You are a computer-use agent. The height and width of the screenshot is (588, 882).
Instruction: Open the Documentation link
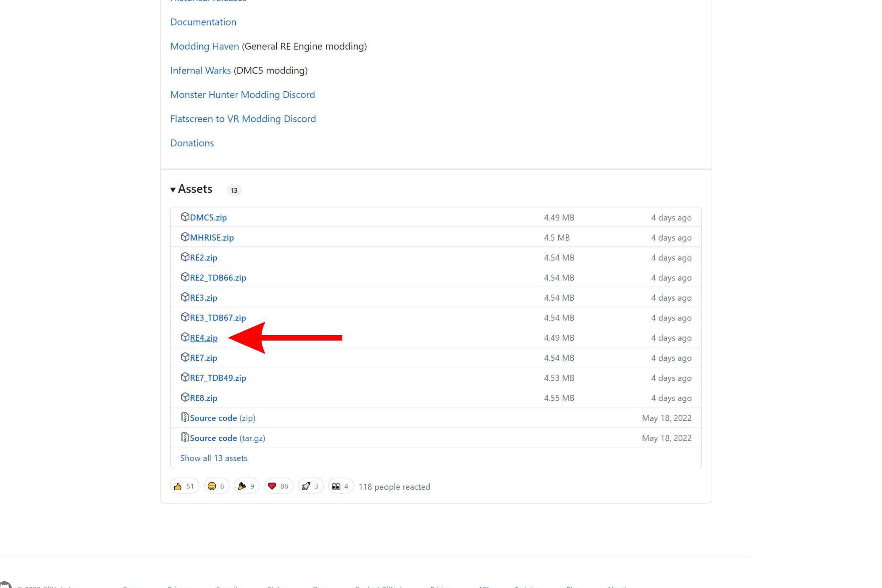(x=203, y=22)
